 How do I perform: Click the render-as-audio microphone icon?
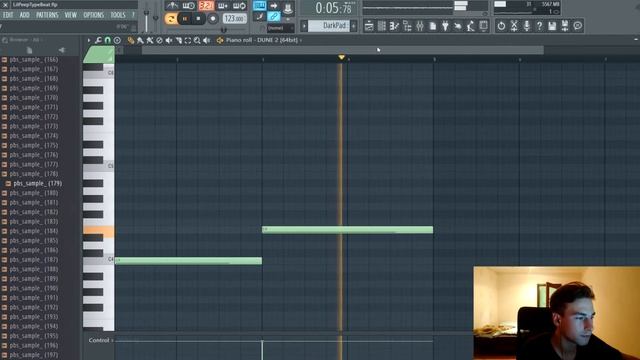tap(527, 26)
